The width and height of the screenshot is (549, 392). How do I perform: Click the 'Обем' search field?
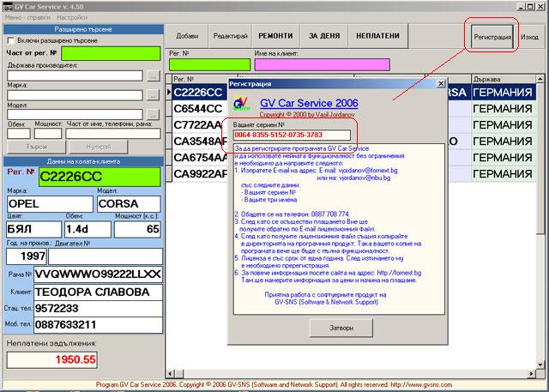tap(19, 134)
